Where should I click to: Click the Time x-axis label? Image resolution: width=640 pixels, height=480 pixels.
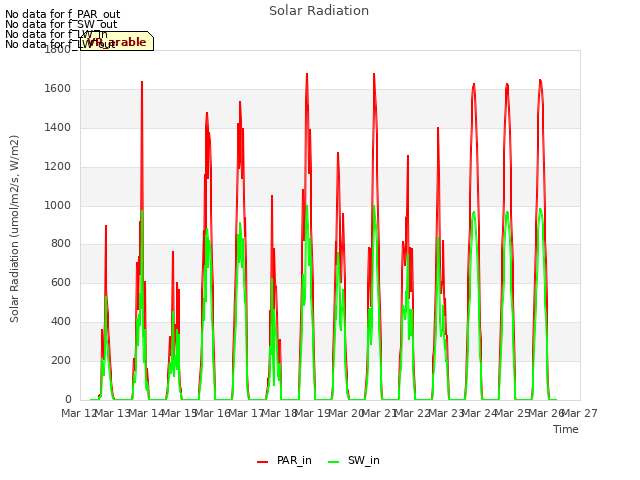[566, 429]
